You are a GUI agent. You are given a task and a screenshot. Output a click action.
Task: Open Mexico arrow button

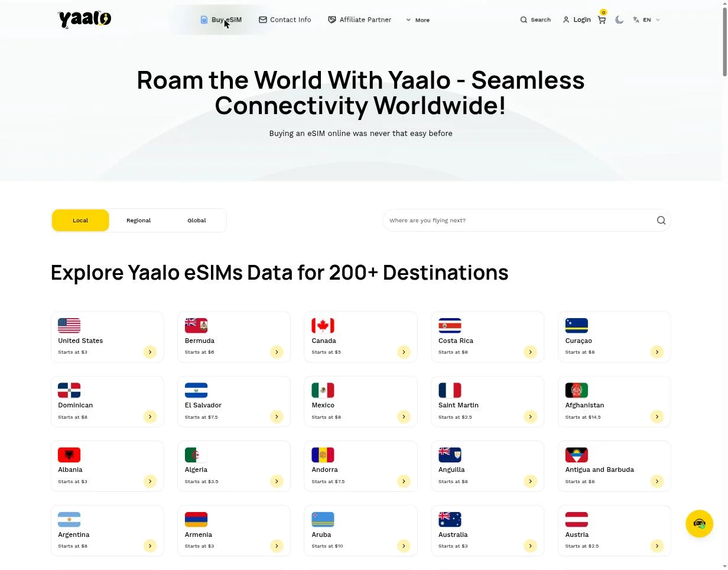coord(404,417)
